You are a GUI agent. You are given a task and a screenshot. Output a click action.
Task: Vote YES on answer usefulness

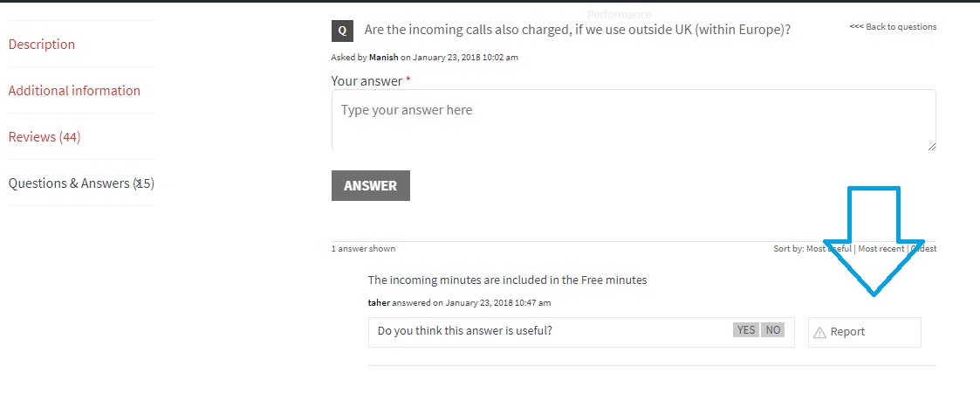[745, 330]
